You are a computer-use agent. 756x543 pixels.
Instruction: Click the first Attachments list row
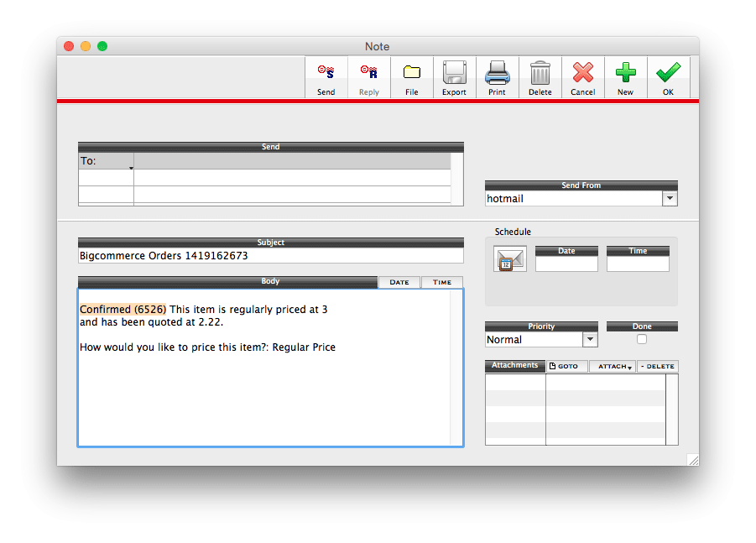(576, 383)
